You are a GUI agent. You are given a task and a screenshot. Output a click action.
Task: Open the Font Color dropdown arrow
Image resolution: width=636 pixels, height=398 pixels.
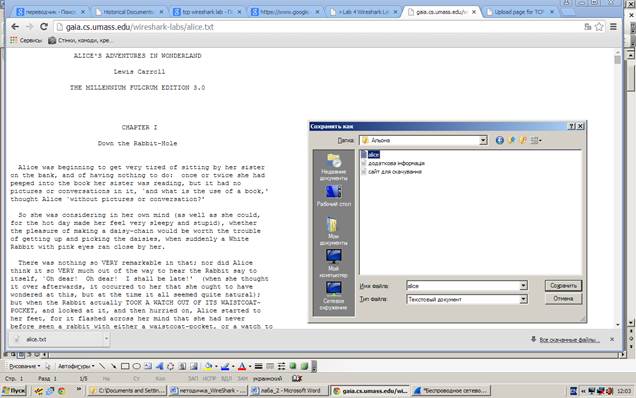(249, 366)
